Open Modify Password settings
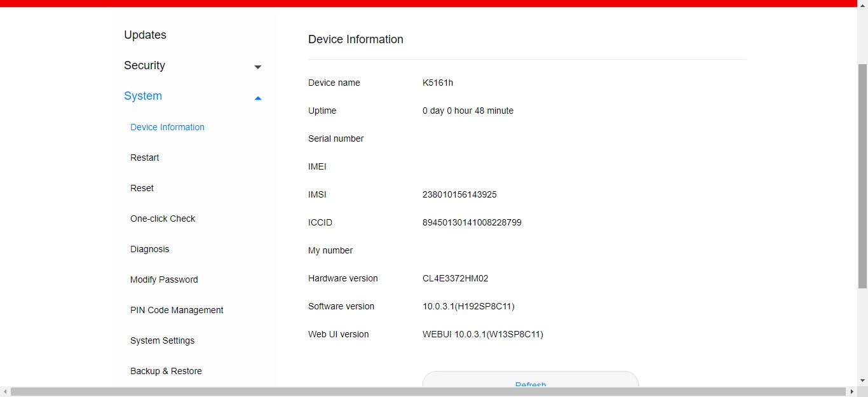Screen dimensions: 868x397 coord(164,279)
